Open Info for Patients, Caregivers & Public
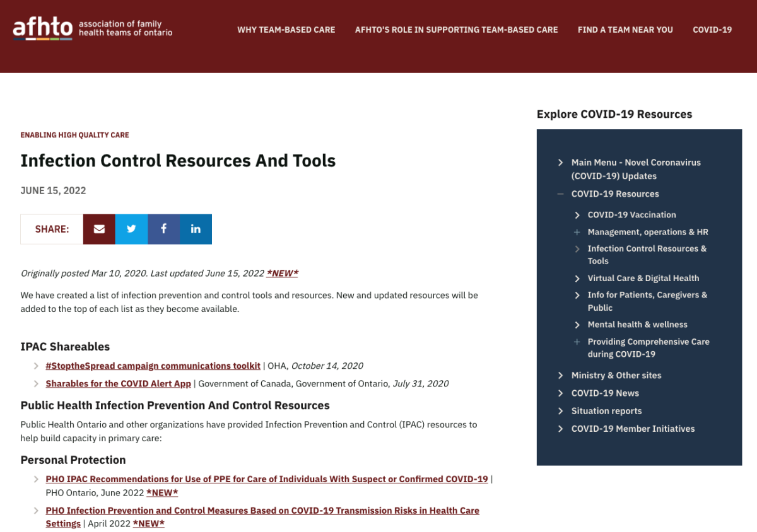This screenshot has width=757, height=532. (x=648, y=301)
